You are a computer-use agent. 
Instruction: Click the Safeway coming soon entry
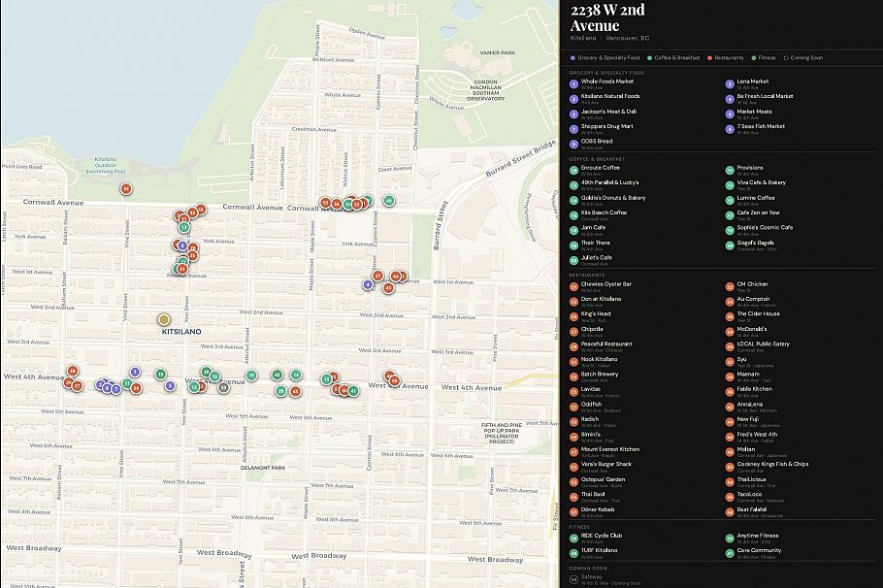point(594,576)
